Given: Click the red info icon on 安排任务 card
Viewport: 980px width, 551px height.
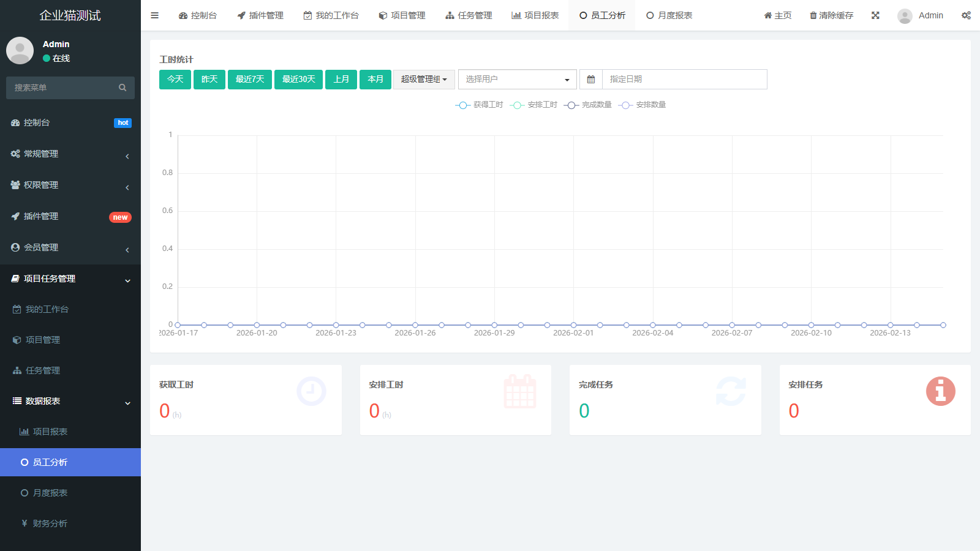Looking at the screenshot, I should 940,391.
